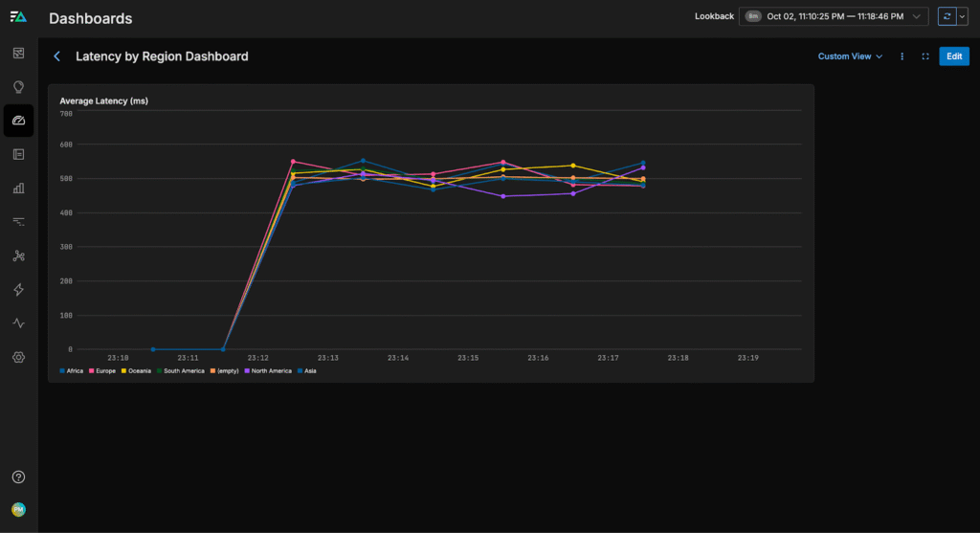Click the help question mark icon
This screenshot has width=980, height=533.
point(18,477)
